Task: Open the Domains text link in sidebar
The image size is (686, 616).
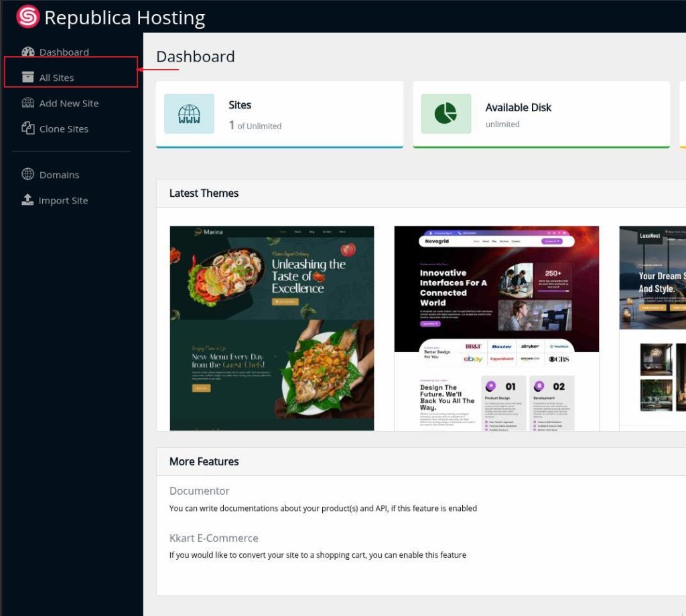Action: coord(59,175)
